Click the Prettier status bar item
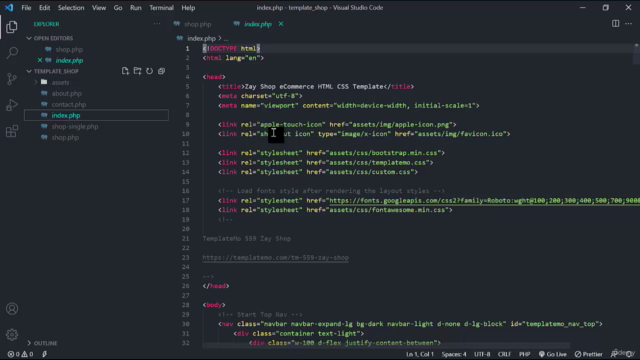The width and height of the screenshot is (640, 360). click(x=589, y=354)
